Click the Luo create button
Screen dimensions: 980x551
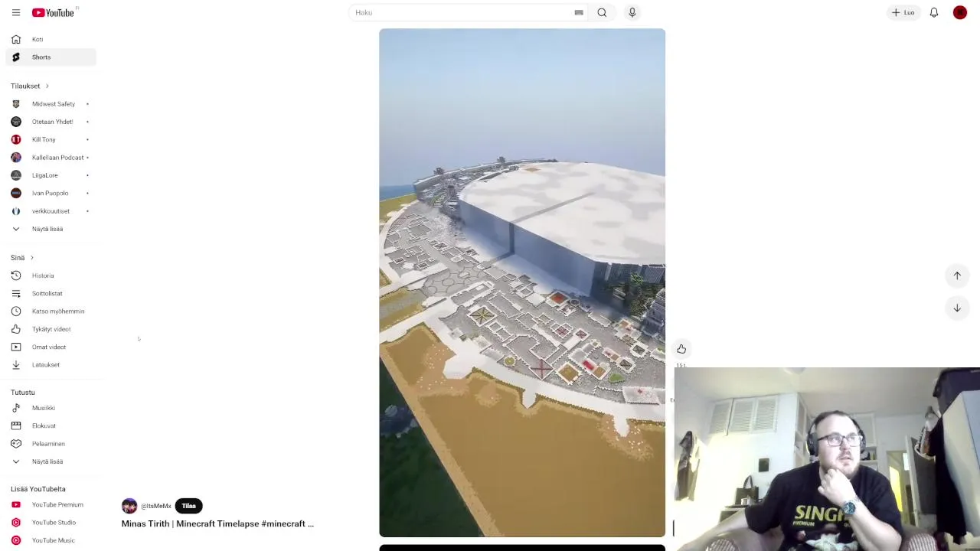click(x=903, y=12)
